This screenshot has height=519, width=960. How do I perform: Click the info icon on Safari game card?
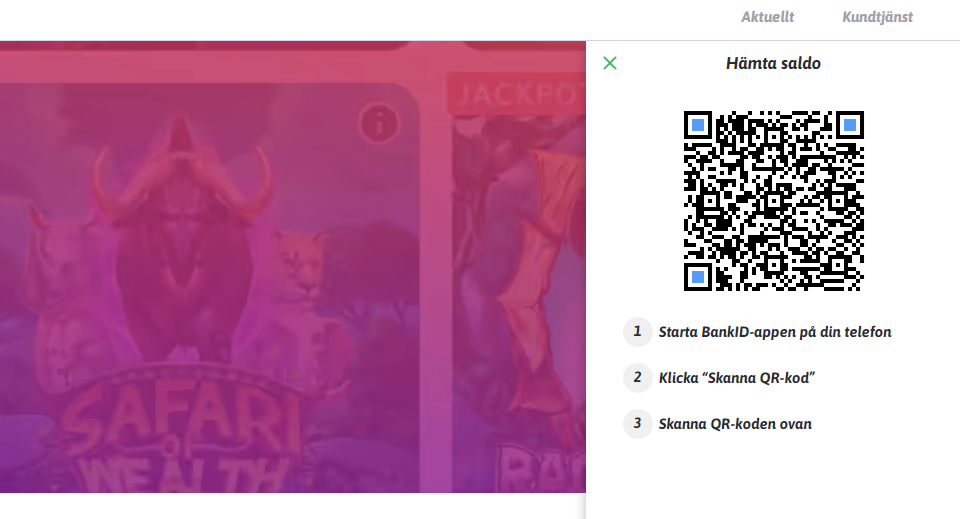pos(379,124)
